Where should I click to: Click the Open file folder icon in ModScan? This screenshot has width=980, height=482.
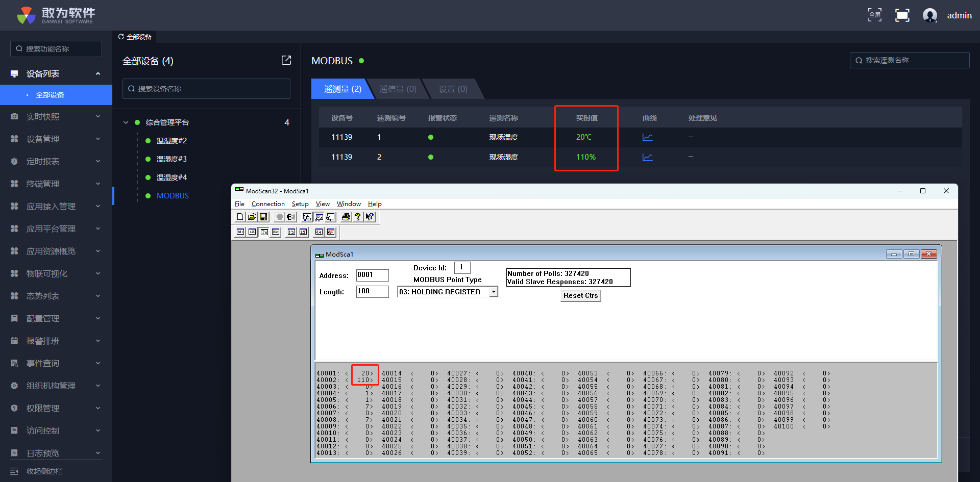click(x=252, y=217)
